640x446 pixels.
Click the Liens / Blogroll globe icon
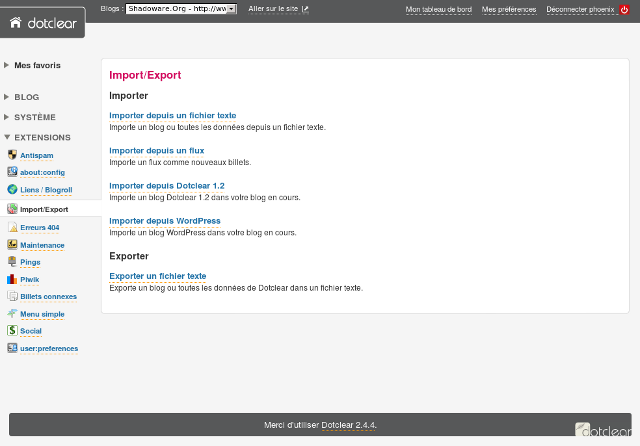[x=12, y=189]
